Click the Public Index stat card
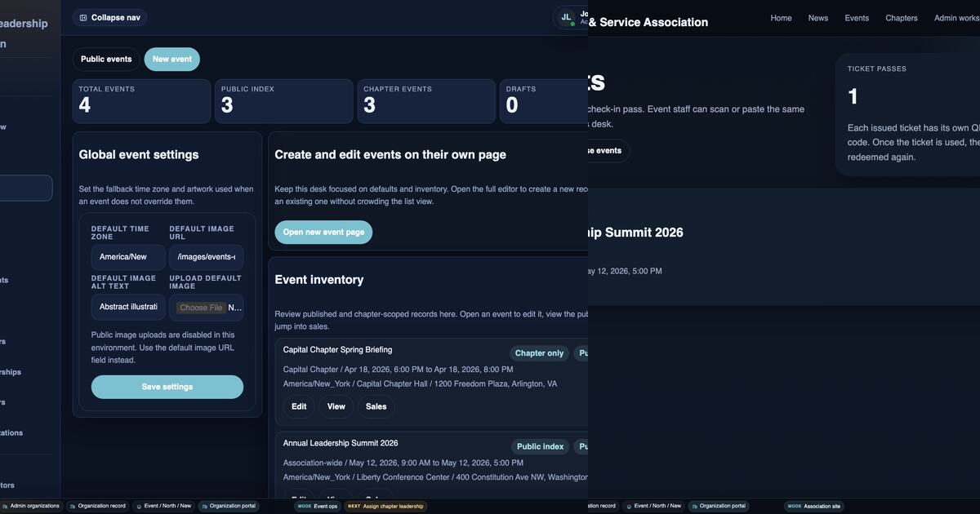The image size is (980, 514). coord(284,101)
